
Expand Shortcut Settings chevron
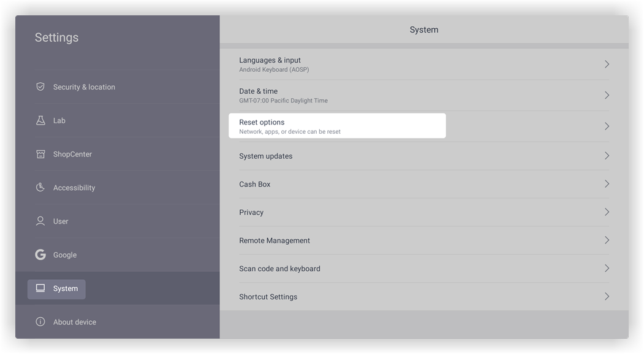pyautogui.click(x=607, y=296)
